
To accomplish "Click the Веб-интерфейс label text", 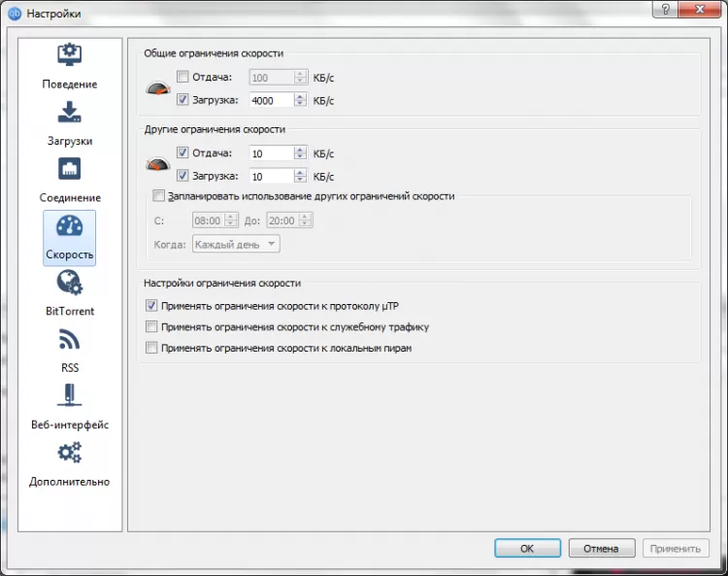I will point(70,424).
